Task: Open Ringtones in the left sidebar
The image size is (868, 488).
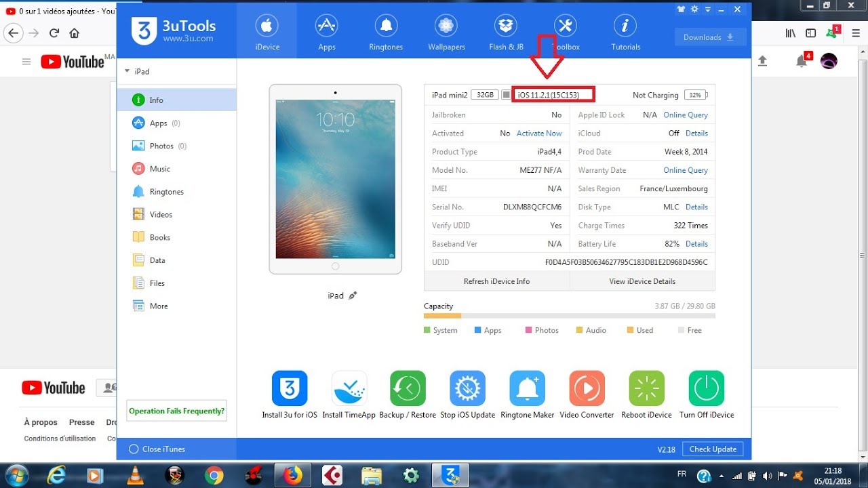Action: click(x=176, y=192)
